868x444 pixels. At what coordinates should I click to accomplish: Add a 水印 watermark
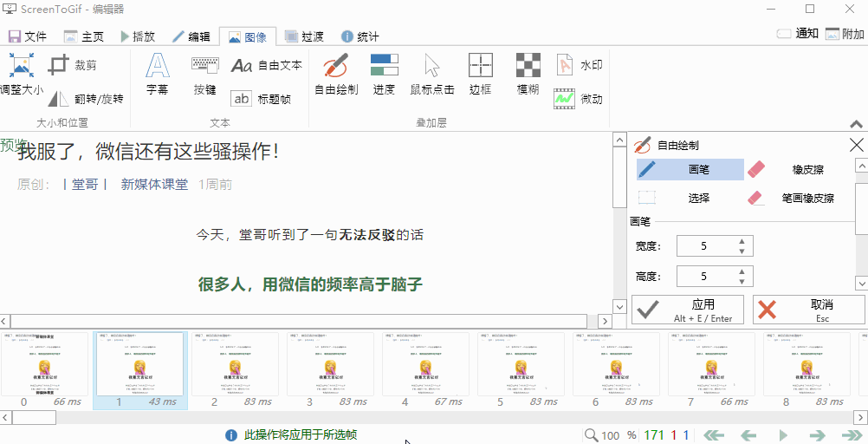[579, 65]
